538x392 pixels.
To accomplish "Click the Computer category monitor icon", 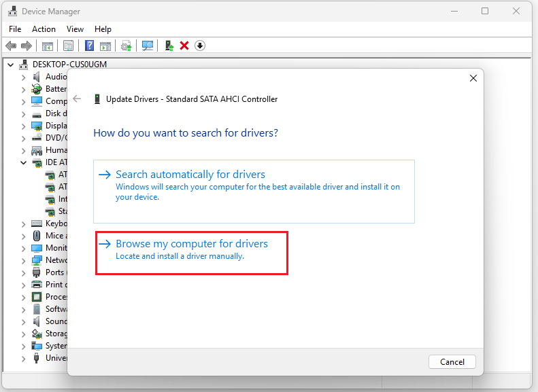I will 37,101.
